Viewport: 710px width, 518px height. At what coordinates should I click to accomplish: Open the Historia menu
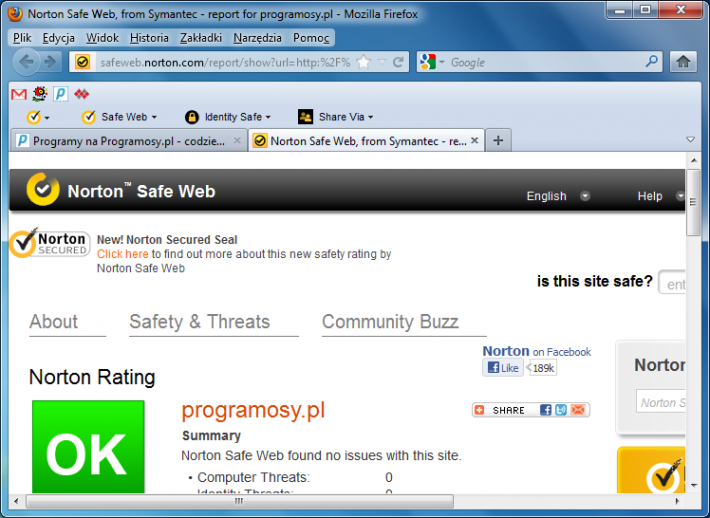pyautogui.click(x=149, y=38)
